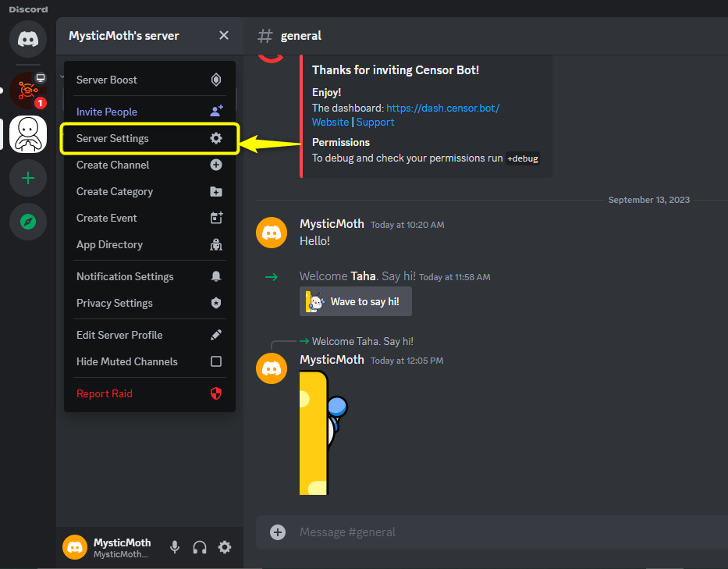
Task: Open the dash.censor.bot dashboard link
Action: 443,108
